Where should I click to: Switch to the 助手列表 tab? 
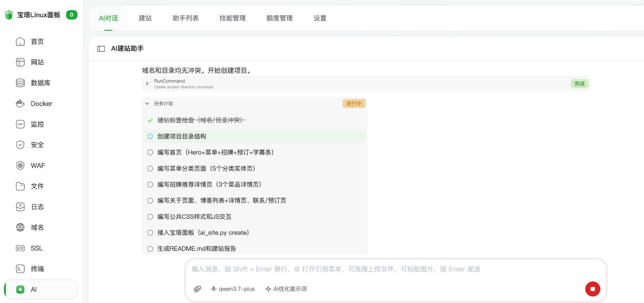[x=185, y=18]
